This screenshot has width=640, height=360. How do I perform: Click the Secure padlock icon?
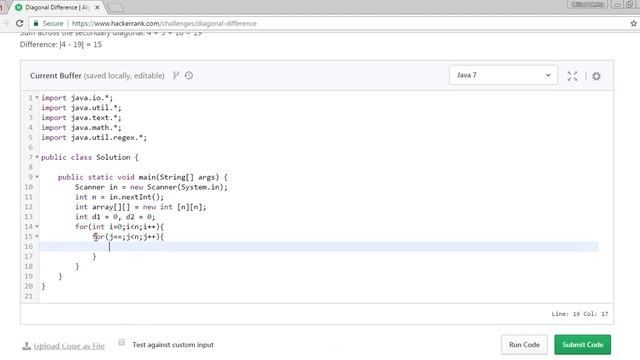36,23
